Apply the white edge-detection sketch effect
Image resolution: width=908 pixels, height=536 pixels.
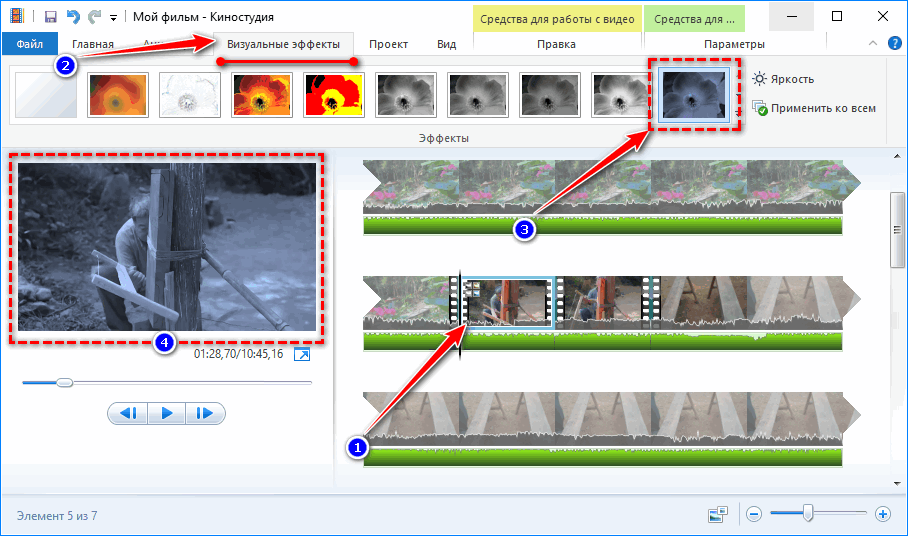pos(190,95)
